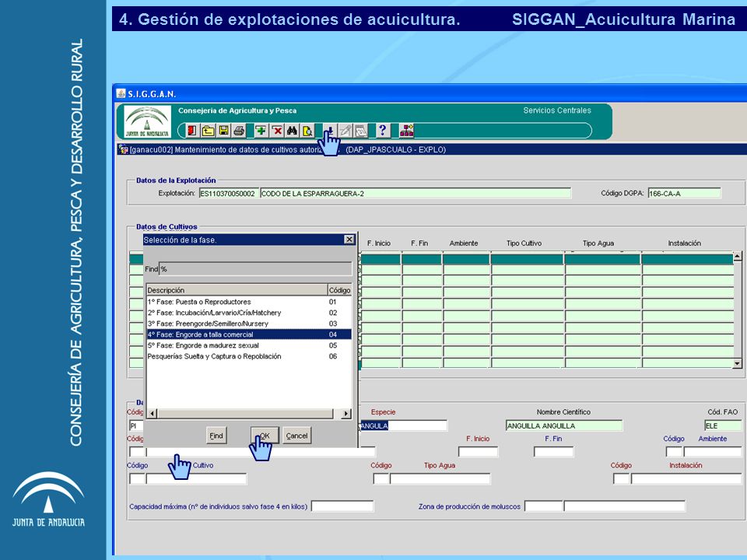Click the ganacu002 form window icon
Image resolution: width=747 pixels, height=560 pixels.
(123, 149)
